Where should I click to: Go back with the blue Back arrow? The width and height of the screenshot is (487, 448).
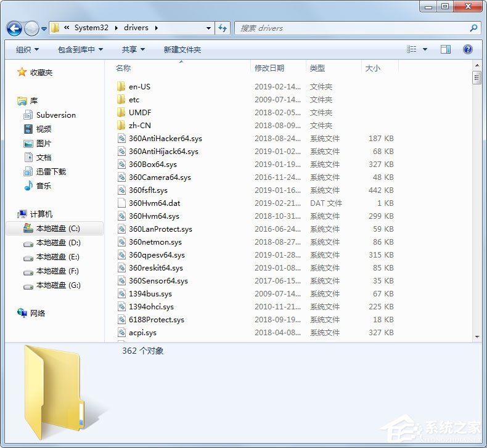tap(14, 28)
